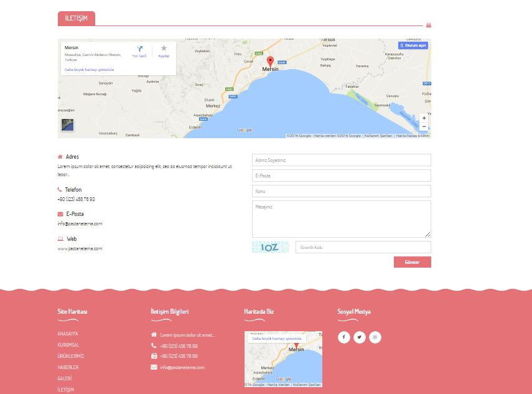This screenshot has height=394, width=532.
Task: Click the Facebook social media icon
Action: (343, 337)
